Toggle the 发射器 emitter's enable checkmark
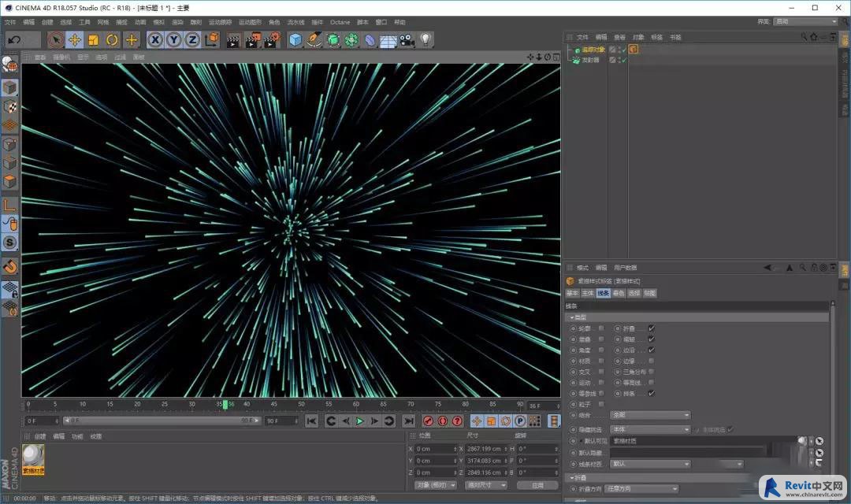Image resolution: width=851 pixels, height=504 pixels. pyautogui.click(x=623, y=60)
